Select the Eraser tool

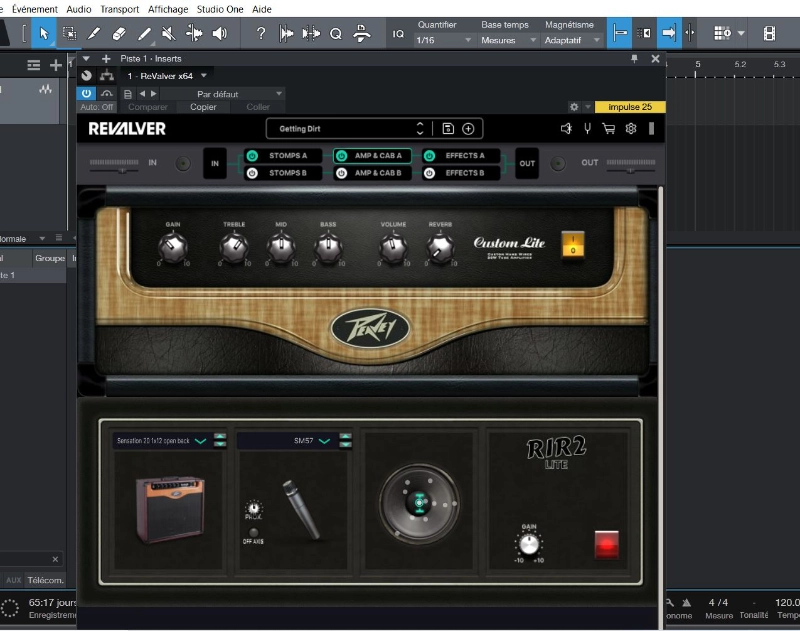119,33
